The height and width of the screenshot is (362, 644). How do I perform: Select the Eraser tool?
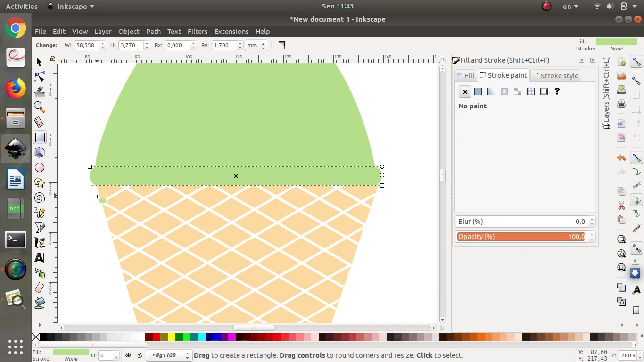pos(40,288)
